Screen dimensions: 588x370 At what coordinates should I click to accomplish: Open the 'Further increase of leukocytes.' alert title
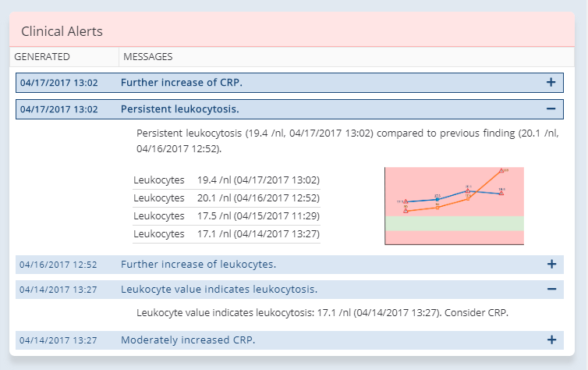click(198, 264)
